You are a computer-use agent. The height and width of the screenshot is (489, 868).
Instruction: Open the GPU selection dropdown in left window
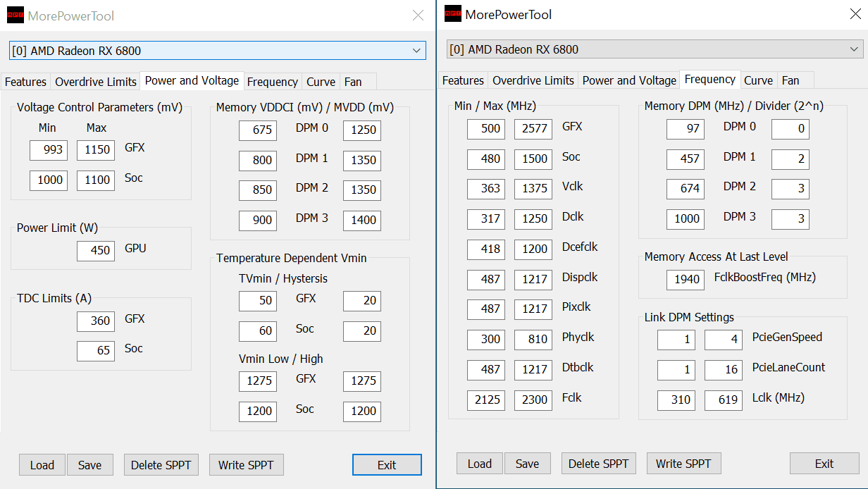pos(218,51)
